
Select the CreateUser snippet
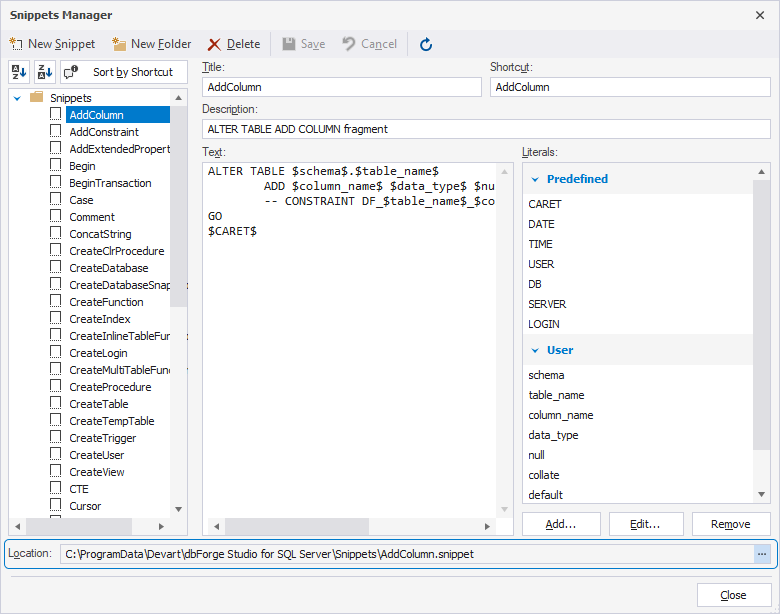tap(97, 455)
